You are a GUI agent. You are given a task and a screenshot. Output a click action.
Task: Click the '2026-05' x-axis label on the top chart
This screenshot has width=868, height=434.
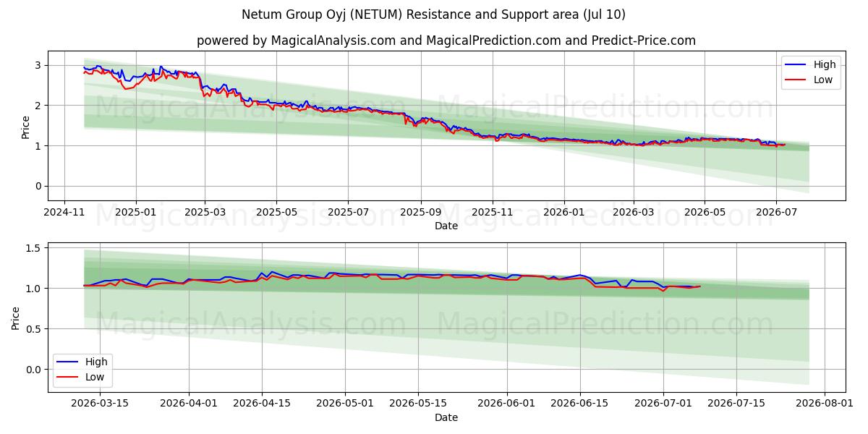click(705, 213)
